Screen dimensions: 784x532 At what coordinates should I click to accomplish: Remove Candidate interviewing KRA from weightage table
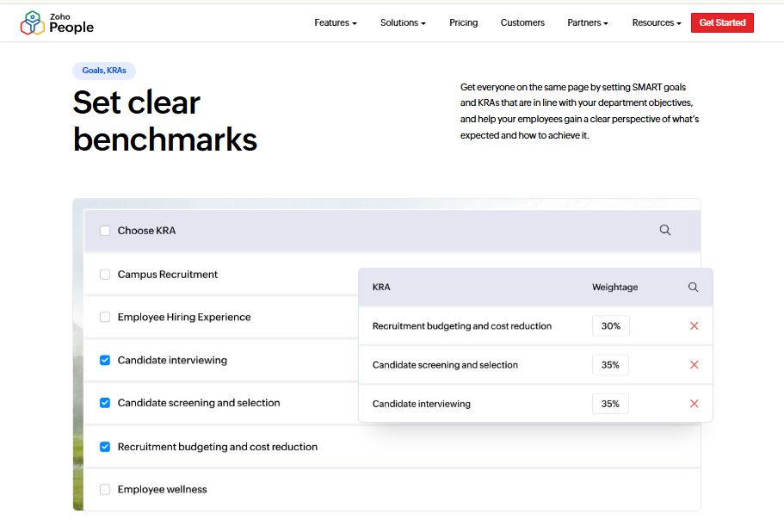(x=694, y=404)
